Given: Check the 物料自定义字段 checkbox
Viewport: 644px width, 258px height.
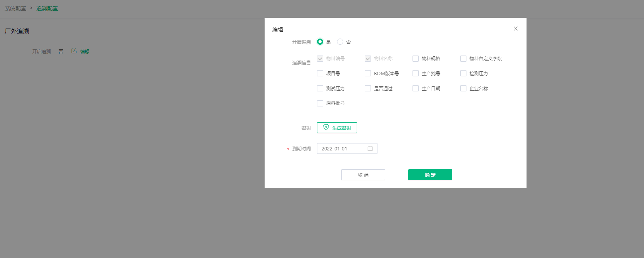Looking at the screenshot, I should (x=463, y=59).
